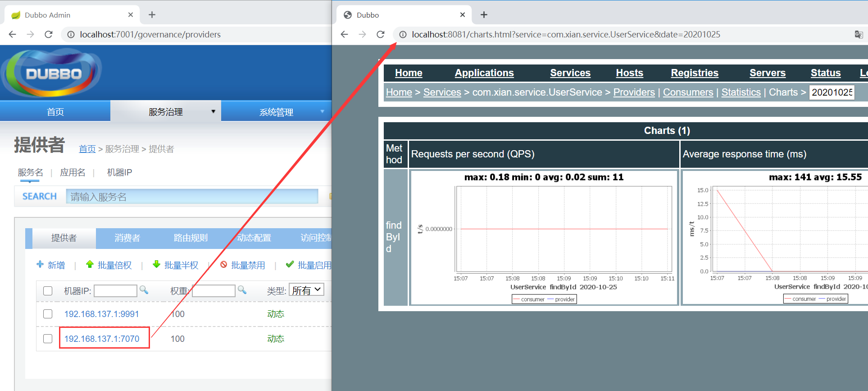Select the 应用名 search mode
The width and height of the screenshot is (868, 391).
[73, 173]
